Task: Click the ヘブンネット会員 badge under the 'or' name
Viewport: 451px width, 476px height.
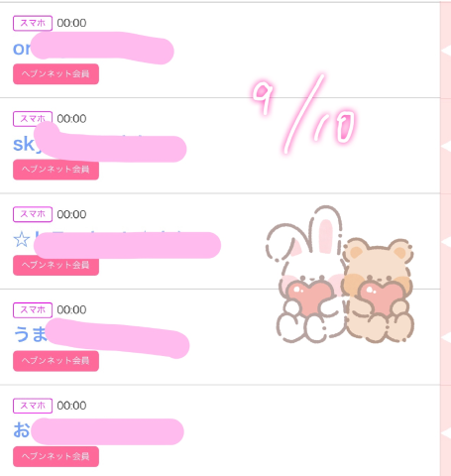Action: click(56, 73)
